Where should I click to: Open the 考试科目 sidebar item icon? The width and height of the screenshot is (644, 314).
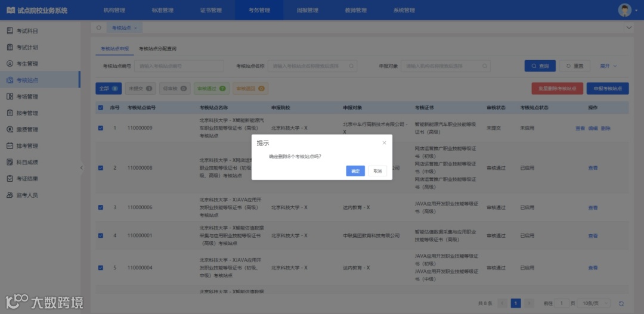click(x=10, y=31)
